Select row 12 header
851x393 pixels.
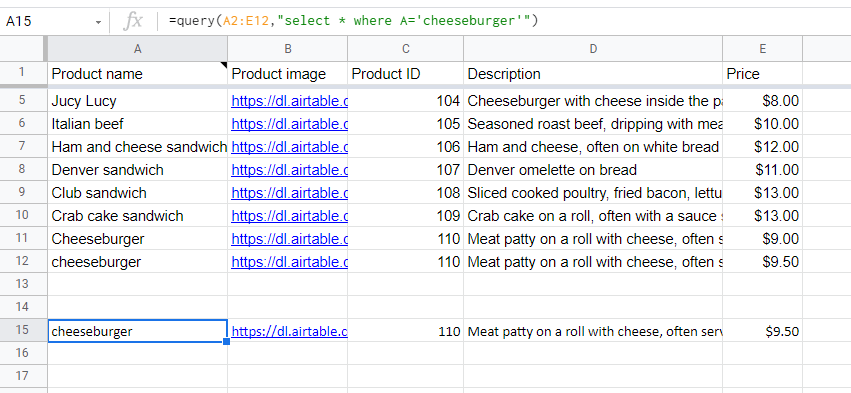22,262
